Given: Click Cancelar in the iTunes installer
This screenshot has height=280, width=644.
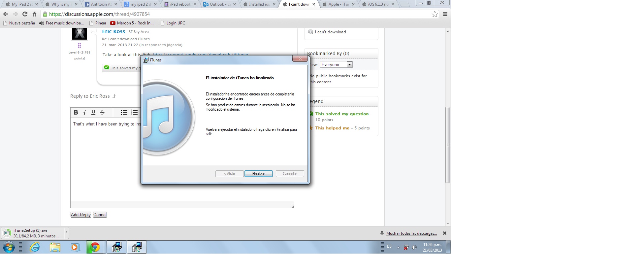Looking at the screenshot, I should point(290,174).
